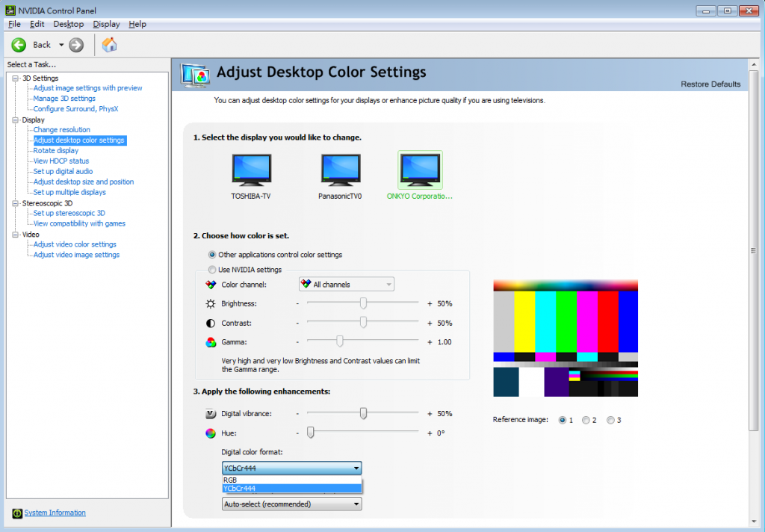765x532 pixels.
Task: Click the System Information icon
Action: coord(17,513)
